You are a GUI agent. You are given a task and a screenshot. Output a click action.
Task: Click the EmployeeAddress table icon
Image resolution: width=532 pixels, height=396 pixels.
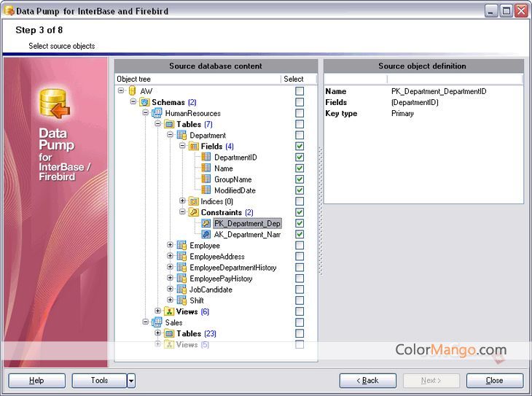coord(181,257)
